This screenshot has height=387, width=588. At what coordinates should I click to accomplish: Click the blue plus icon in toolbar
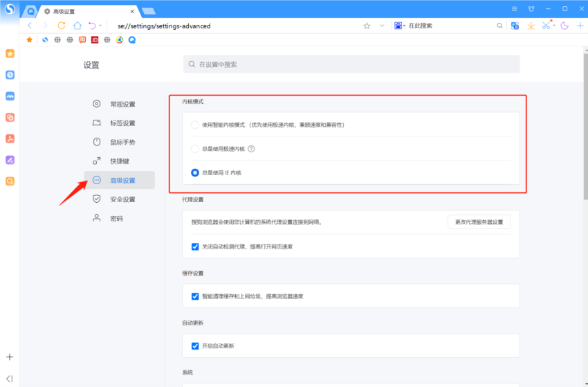coord(580,26)
